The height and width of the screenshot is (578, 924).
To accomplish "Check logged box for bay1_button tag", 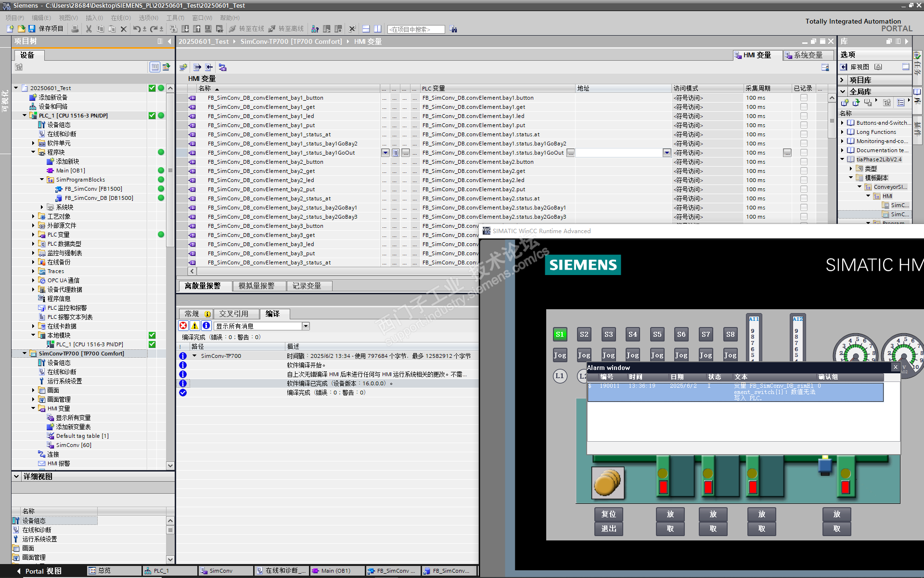I will 803,98.
